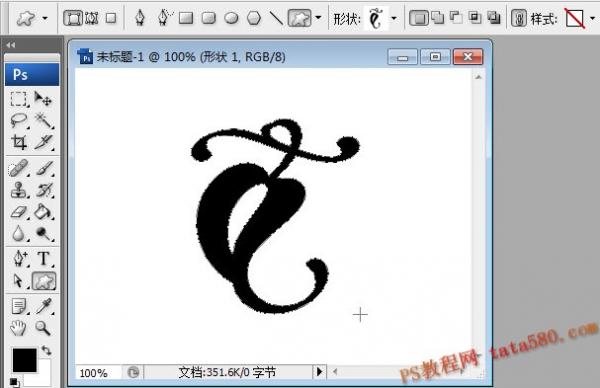This screenshot has height=388, width=600.
Task: Click horizontal scrollbar left arrow
Action: click(x=335, y=372)
